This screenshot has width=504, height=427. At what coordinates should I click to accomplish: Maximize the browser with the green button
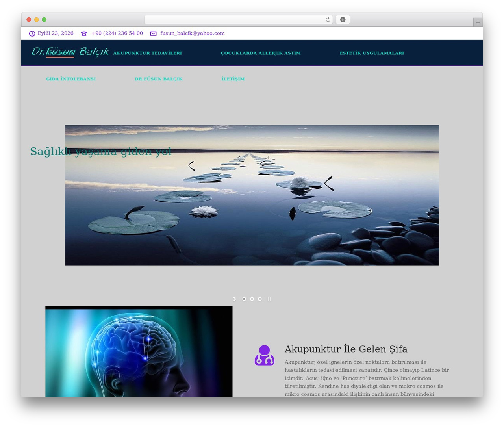[x=44, y=20]
